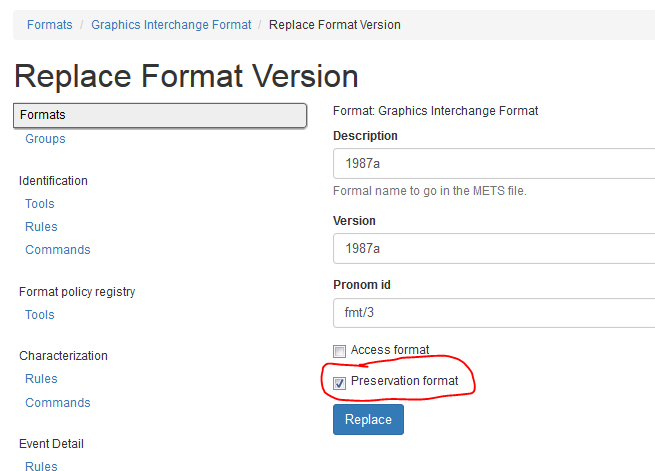Screen dimensions: 655x471
Task: Open Tools under Format policy registry
Action: (x=40, y=315)
